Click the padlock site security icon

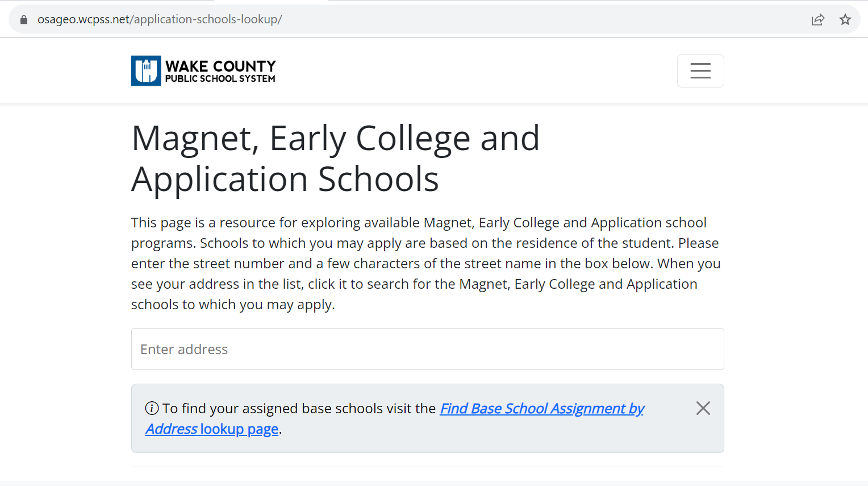[24, 19]
